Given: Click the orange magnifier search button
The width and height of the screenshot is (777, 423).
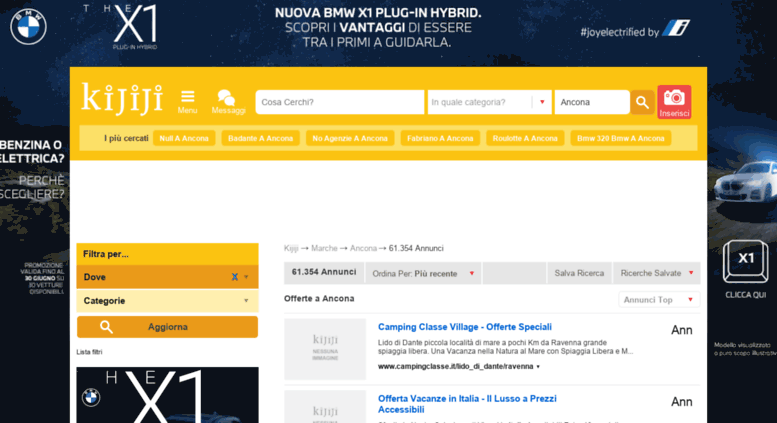Looking at the screenshot, I should coord(642,103).
